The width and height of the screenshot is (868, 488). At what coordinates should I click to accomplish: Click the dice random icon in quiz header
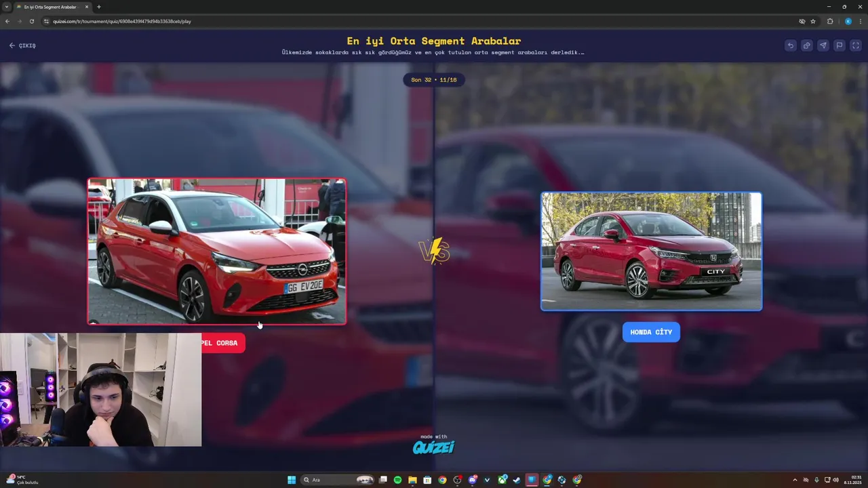coord(806,45)
